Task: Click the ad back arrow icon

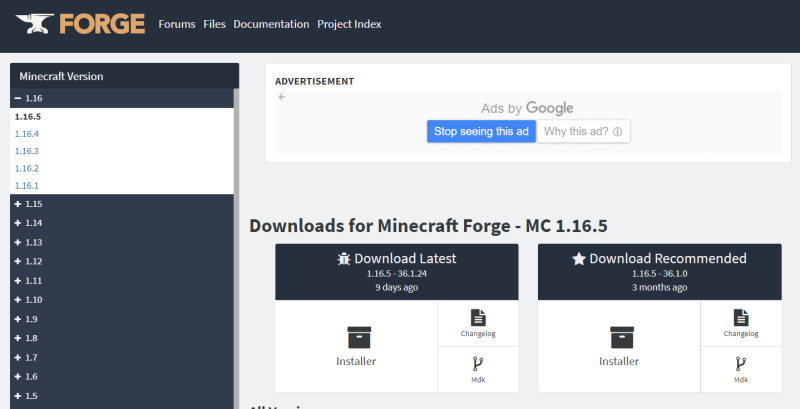Action: (x=282, y=97)
